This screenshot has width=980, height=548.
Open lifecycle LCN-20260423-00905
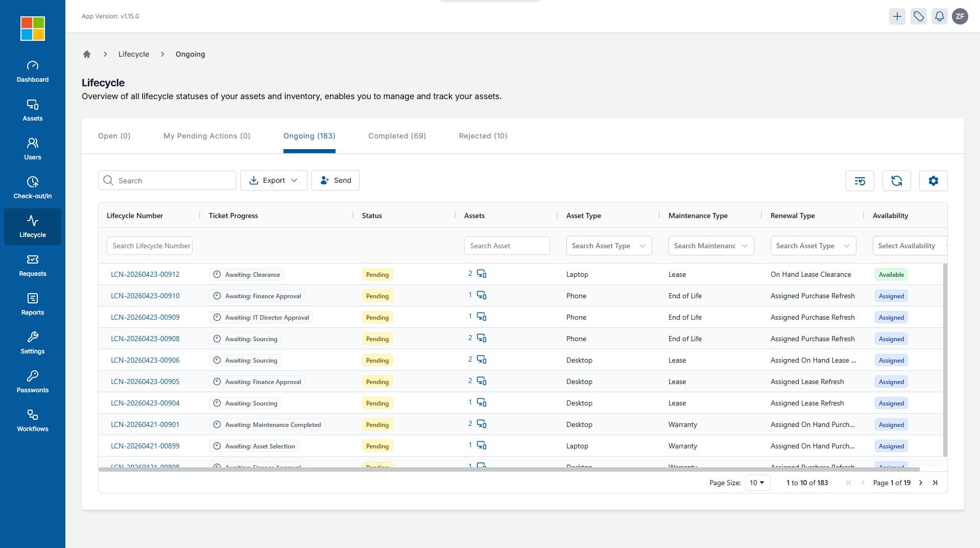(x=145, y=382)
